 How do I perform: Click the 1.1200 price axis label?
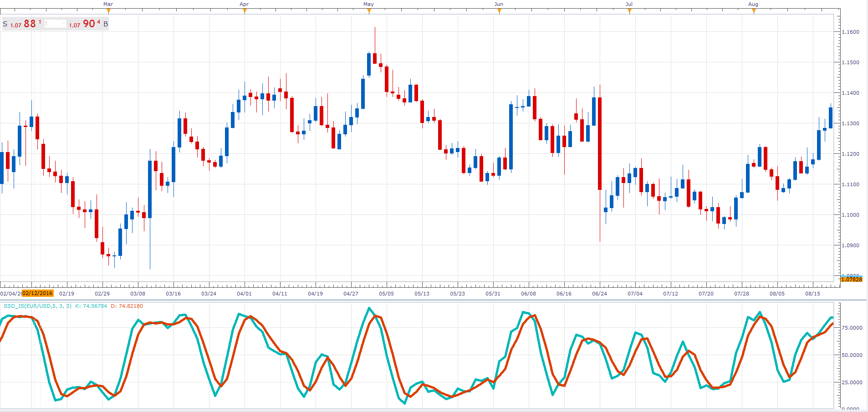point(851,154)
